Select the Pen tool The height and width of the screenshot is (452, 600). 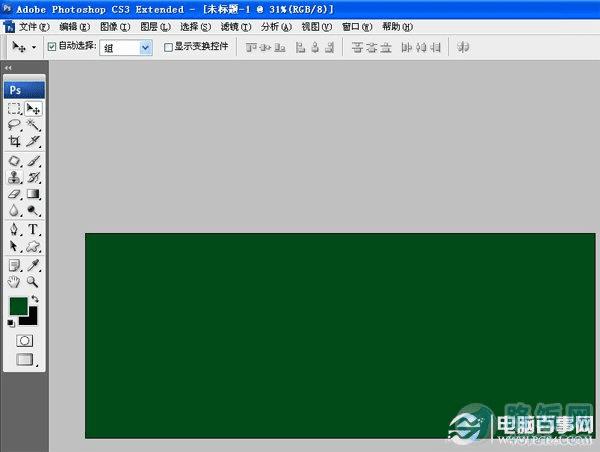pyautogui.click(x=15, y=229)
